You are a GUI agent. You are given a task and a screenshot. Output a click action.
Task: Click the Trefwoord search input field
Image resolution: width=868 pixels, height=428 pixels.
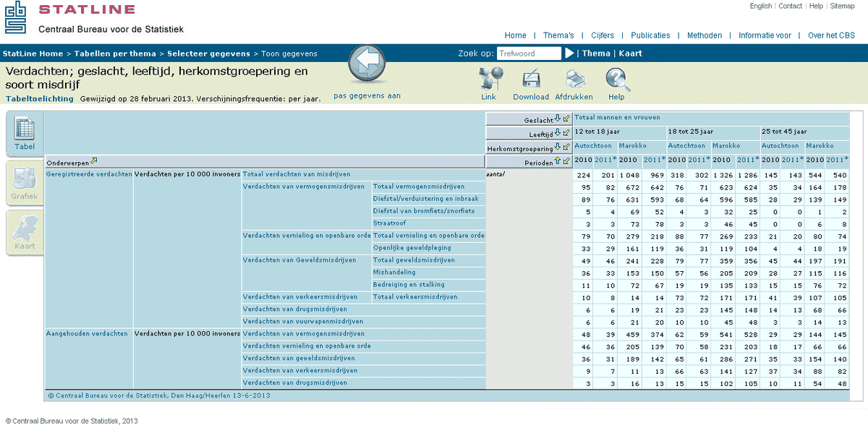tap(529, 54)
